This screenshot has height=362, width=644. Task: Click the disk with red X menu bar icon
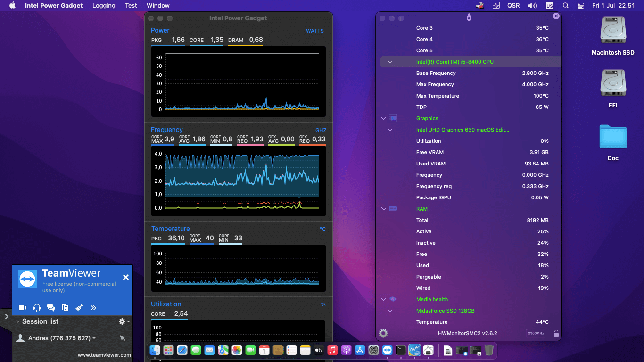click(480, 6)
